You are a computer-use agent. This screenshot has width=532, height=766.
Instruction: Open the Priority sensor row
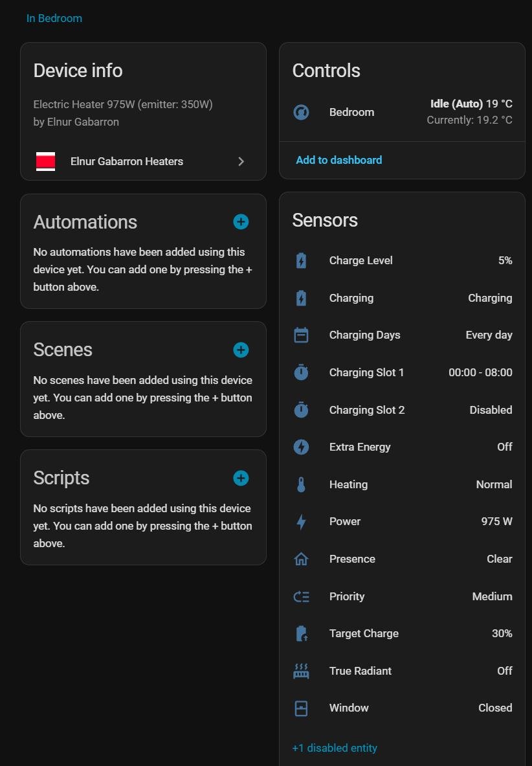[401, 596]
